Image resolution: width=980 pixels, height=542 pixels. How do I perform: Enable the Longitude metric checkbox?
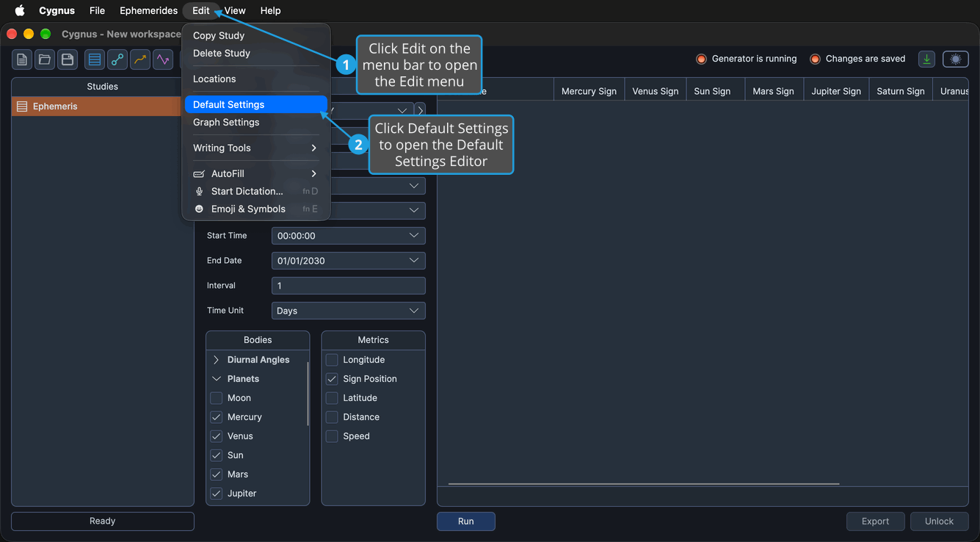[332, 360]
